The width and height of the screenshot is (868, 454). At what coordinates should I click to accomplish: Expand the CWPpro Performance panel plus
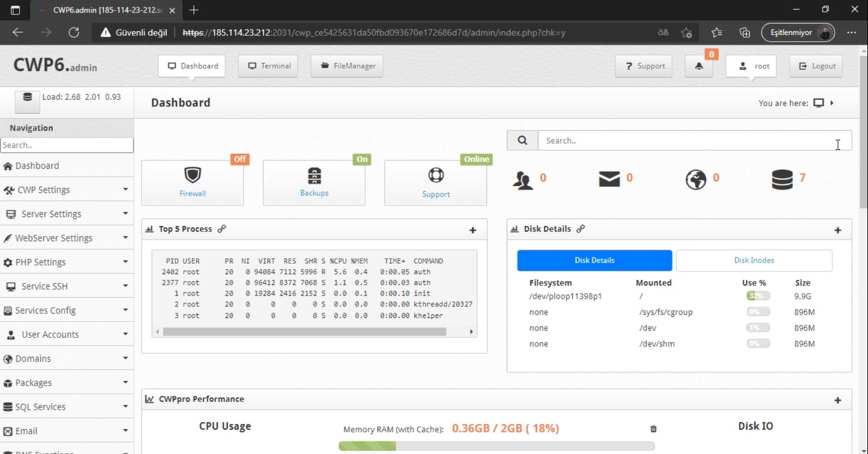(837, 400)
